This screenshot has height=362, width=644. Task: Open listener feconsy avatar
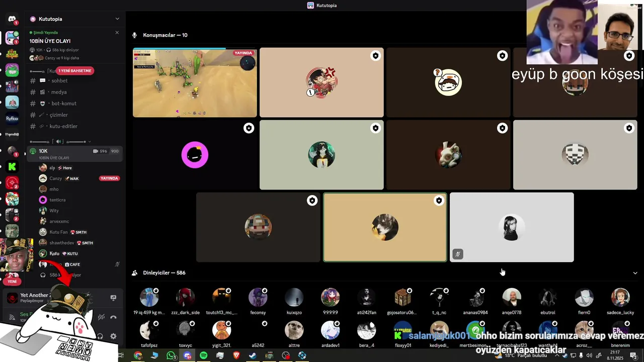tap(258, 298)
